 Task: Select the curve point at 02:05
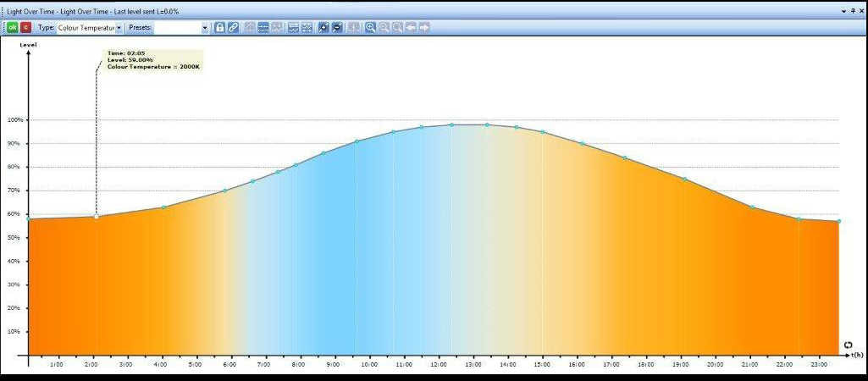(96, 217)
